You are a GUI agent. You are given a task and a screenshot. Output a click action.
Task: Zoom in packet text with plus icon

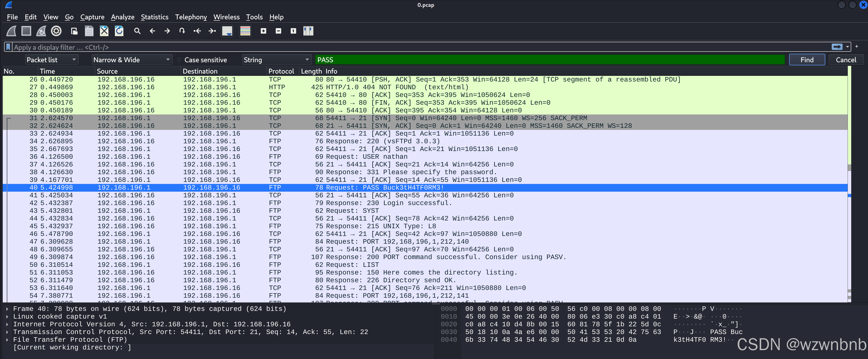[263, 31]
